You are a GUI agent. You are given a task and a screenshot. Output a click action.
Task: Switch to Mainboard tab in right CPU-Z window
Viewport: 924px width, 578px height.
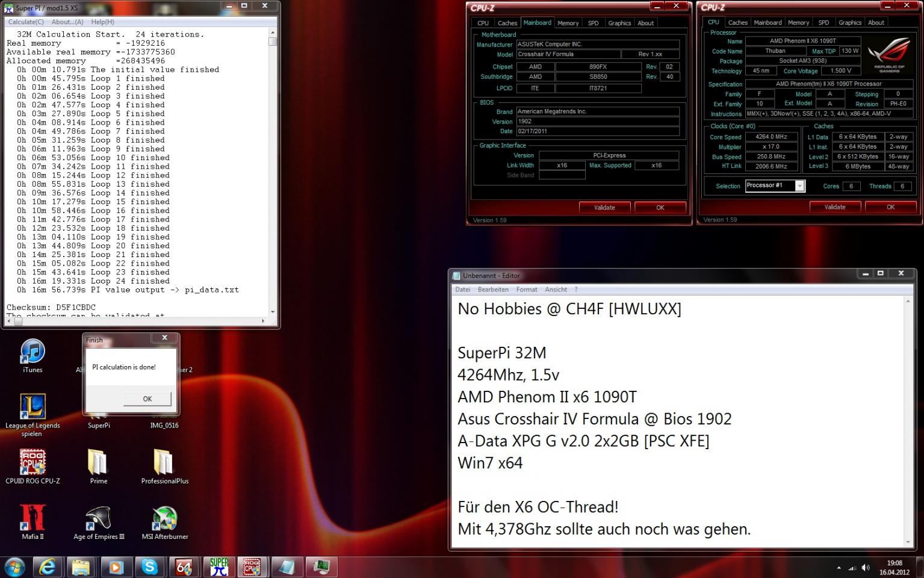[768, 22]
